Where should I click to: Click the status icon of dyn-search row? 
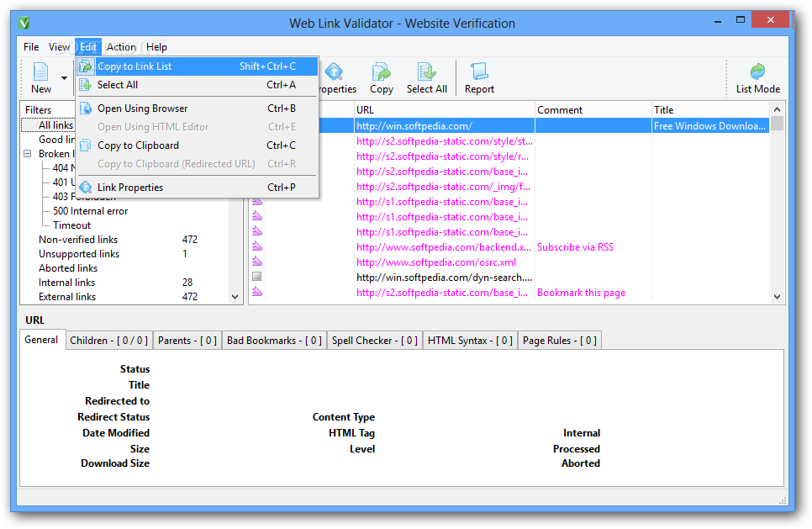257,277
